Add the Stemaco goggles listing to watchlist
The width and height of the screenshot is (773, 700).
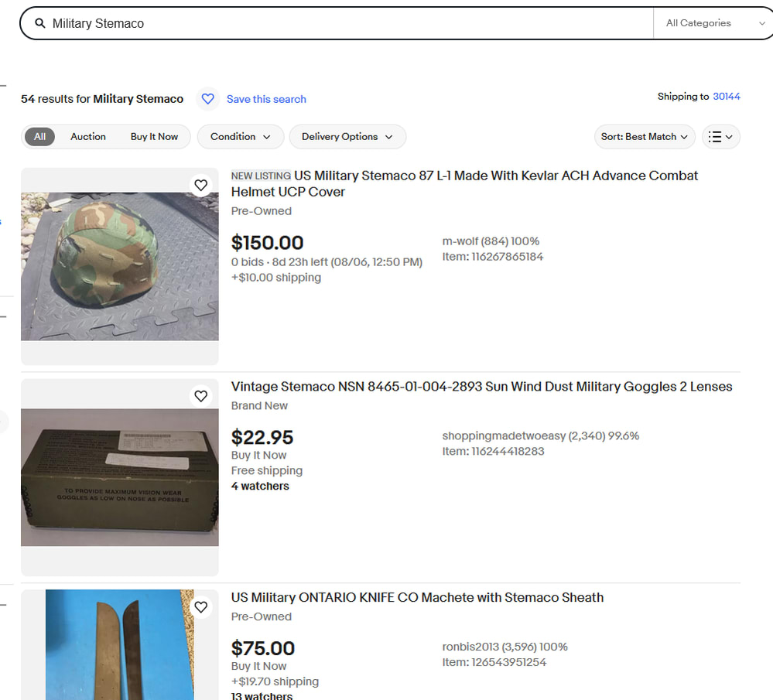click(x=200, y=396)
